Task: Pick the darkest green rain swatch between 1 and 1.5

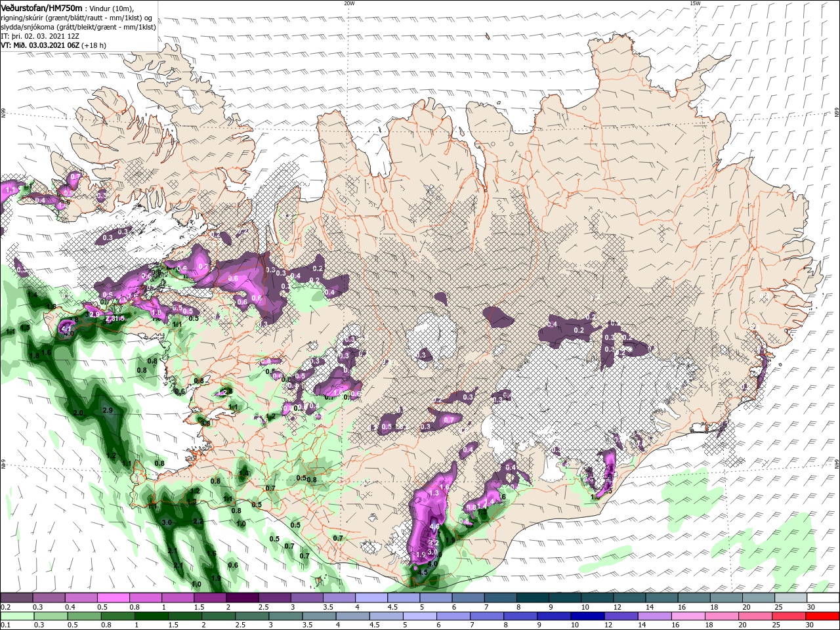Action: tap(150, 616)
